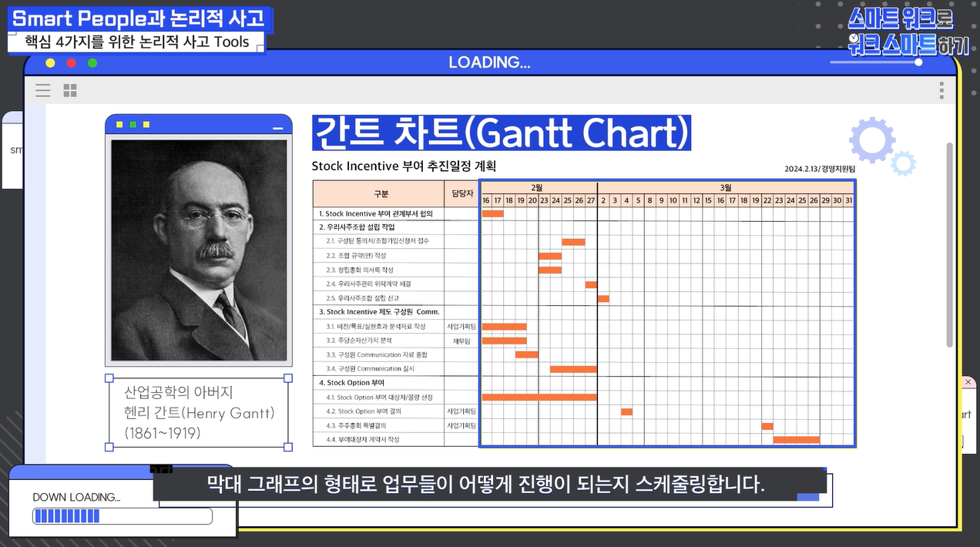The width and height of the screenshot is (980, 547).
Task: Click the green dot in the title bar
Action: pos(92,63)
